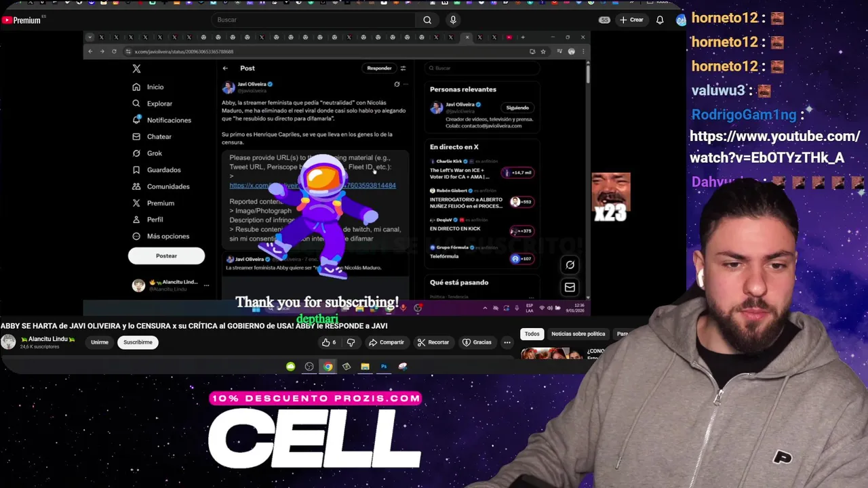The height and width of the screenshot is (488, 868).
Task: Click RodrigoGam1ng's username in chat
Action: (x=743, y=115)
